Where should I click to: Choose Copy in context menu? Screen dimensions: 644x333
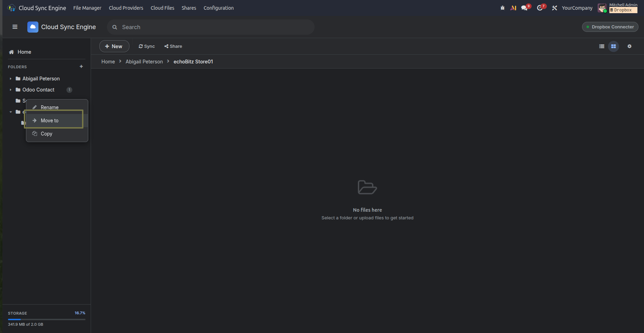tap(57, 134)
